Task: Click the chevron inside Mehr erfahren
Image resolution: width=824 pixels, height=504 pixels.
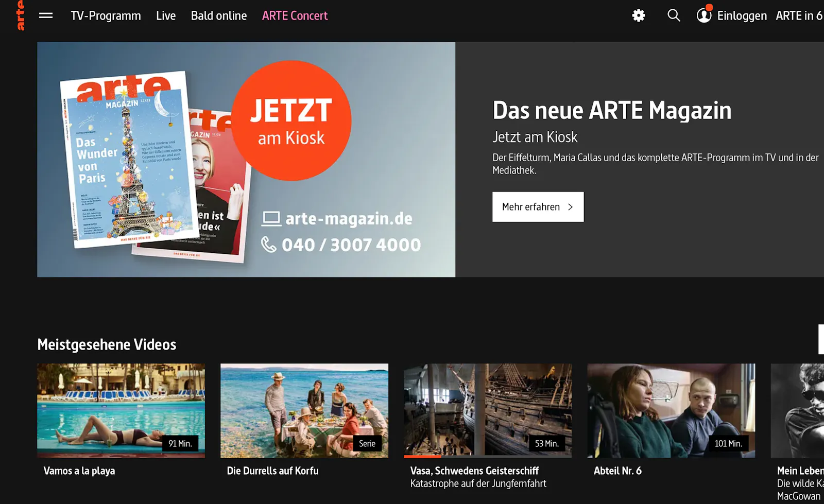Action: coord(570,207)
